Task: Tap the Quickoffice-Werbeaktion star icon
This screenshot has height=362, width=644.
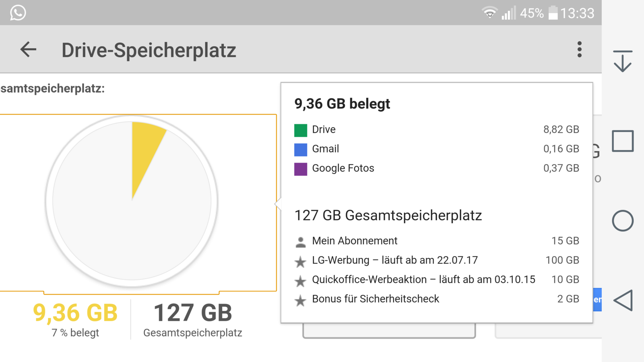Action: pyautogui.click(x=301, y=281)
